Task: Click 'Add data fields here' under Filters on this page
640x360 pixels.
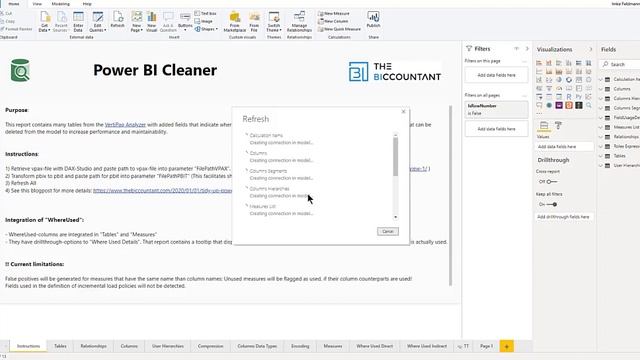Action: point(496,75)
